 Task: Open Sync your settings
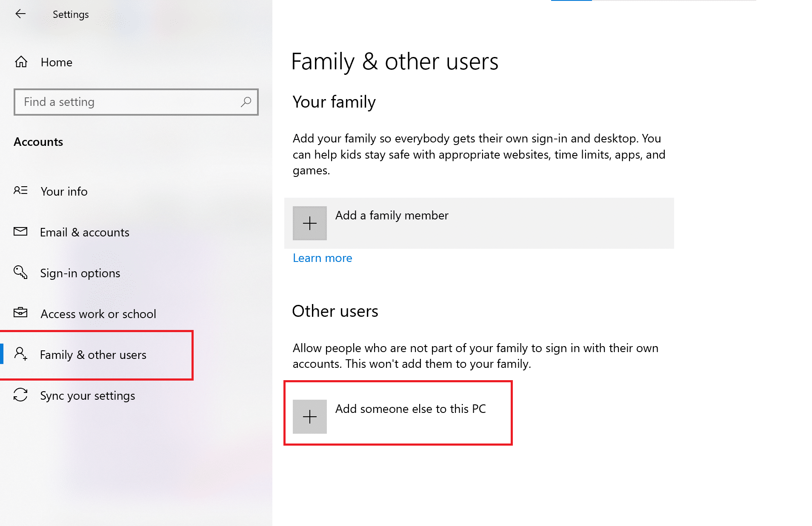(x=87, y=395)
